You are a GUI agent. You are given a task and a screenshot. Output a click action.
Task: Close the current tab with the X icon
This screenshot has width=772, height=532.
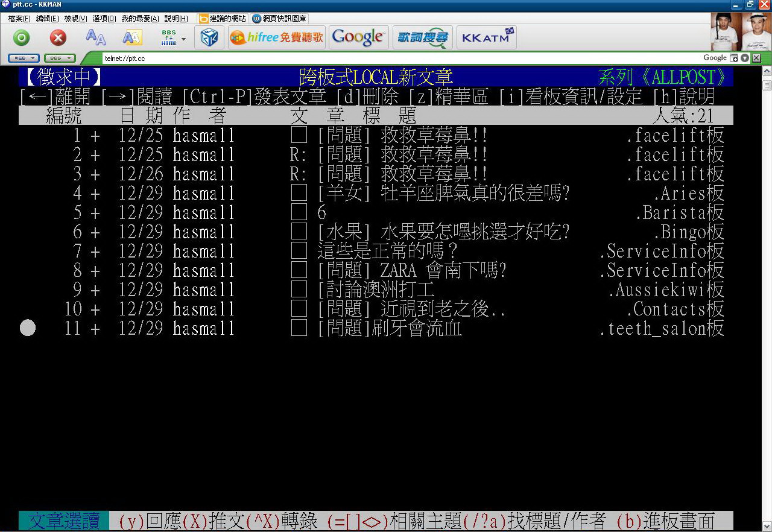[x=756, y=58]
